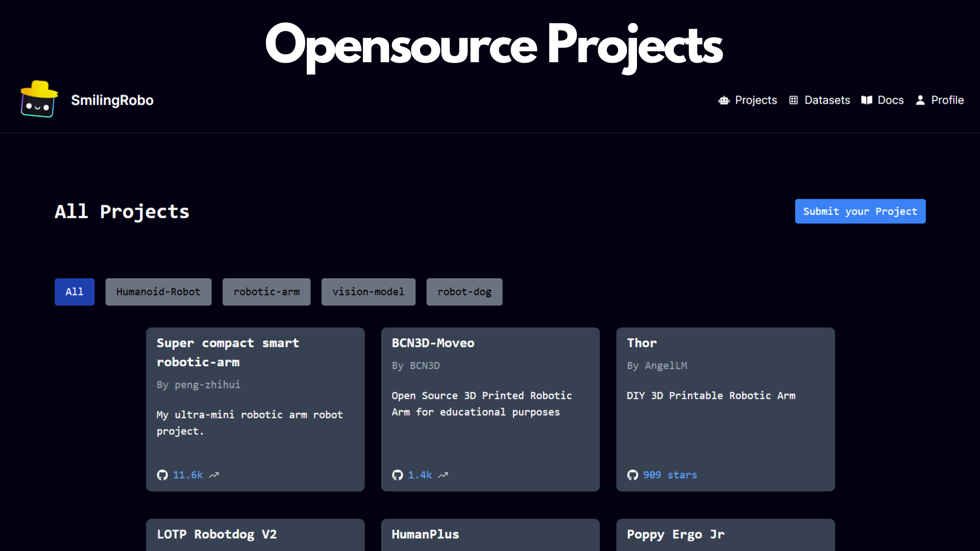Click the 1.4k stars count

click(420, 475)
